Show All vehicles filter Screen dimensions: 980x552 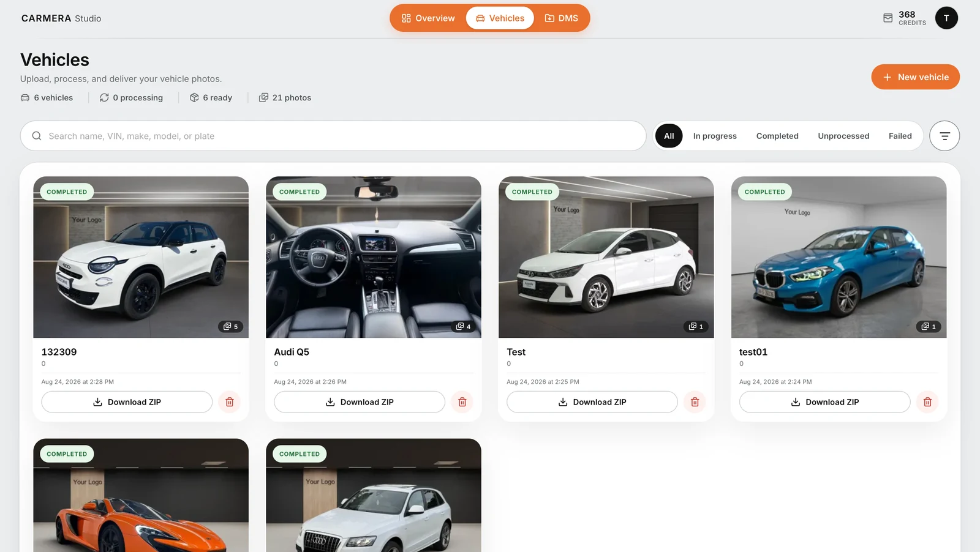point(669,136)
